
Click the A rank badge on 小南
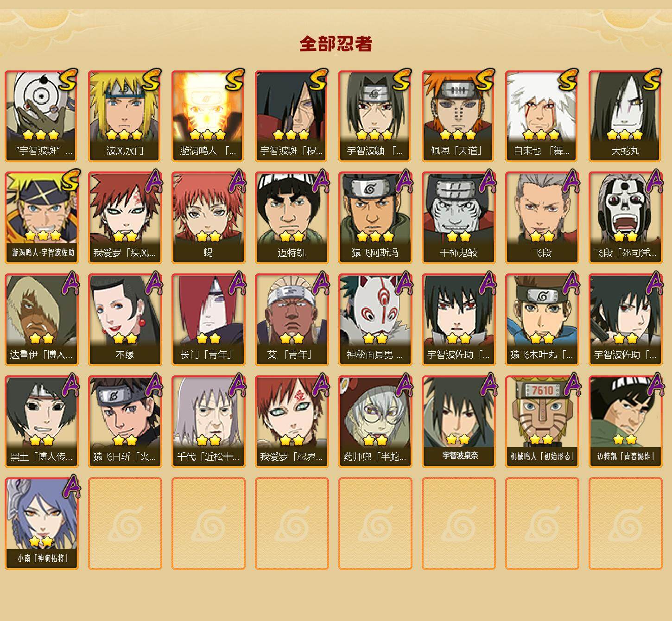[x=71, y=487]
